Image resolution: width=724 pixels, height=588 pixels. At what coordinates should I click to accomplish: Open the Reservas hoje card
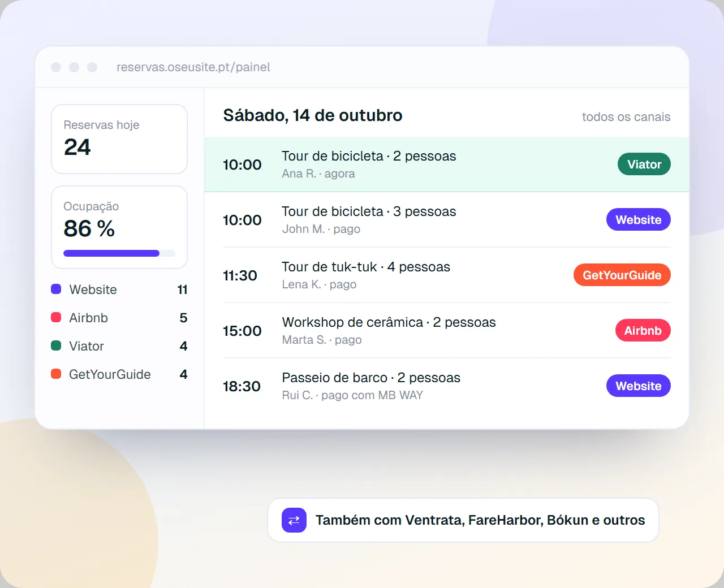click(x=119, y=139)
